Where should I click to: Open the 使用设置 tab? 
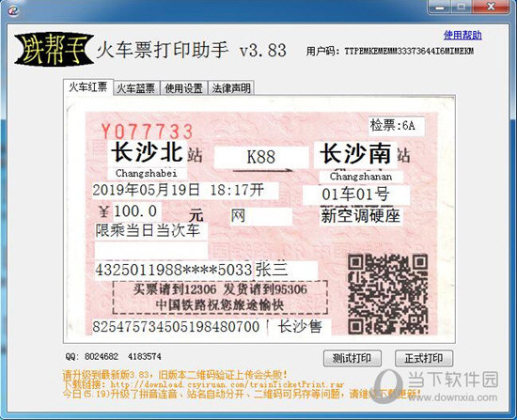183,88
